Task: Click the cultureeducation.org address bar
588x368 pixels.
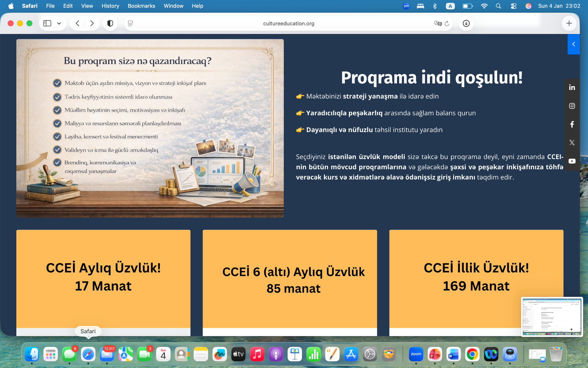Action: point(288,23)
